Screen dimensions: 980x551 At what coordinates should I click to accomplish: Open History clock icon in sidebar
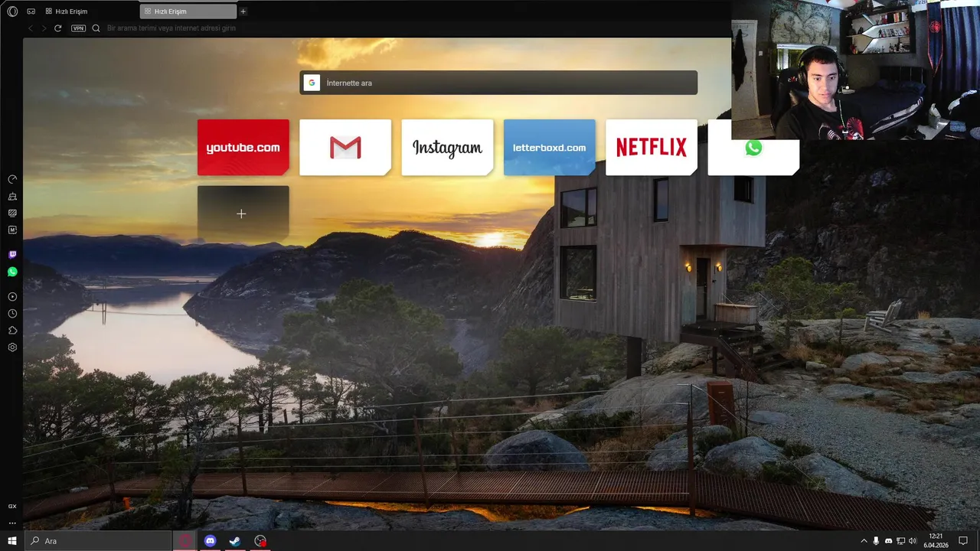pyautogui.click(x=12, y=313)
